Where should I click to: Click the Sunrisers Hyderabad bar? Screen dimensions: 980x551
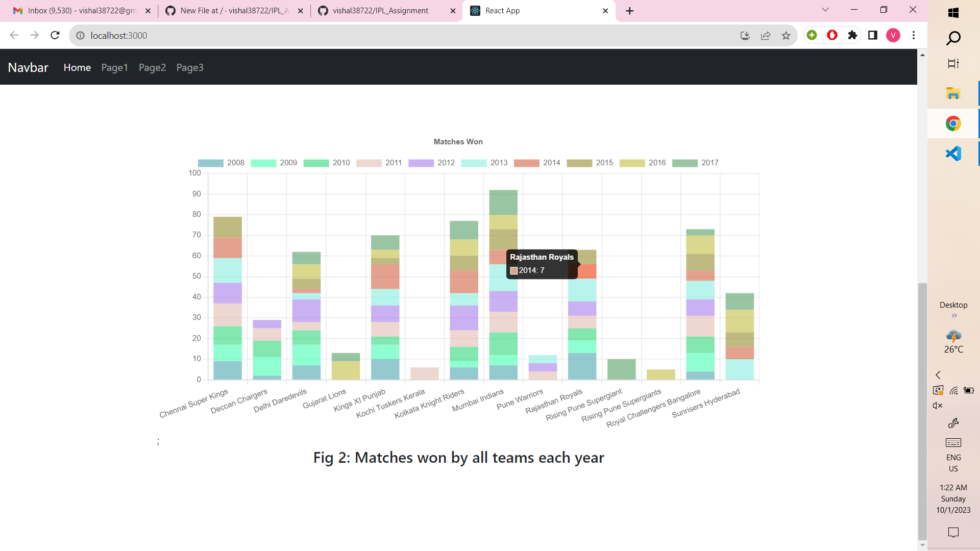pyautogui.click(x=740, y=336)
